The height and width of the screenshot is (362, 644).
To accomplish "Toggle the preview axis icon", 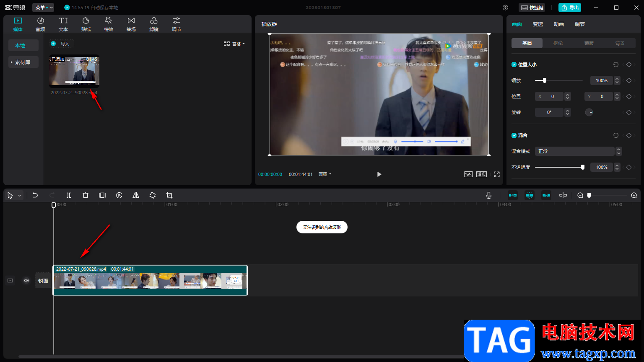I will (x=563, y=195).
